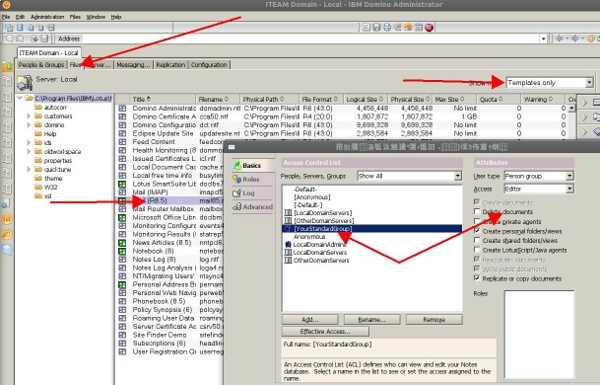Toggle the Delete documents checkbox
Screen dimensions: 600x385
(477, 211)
